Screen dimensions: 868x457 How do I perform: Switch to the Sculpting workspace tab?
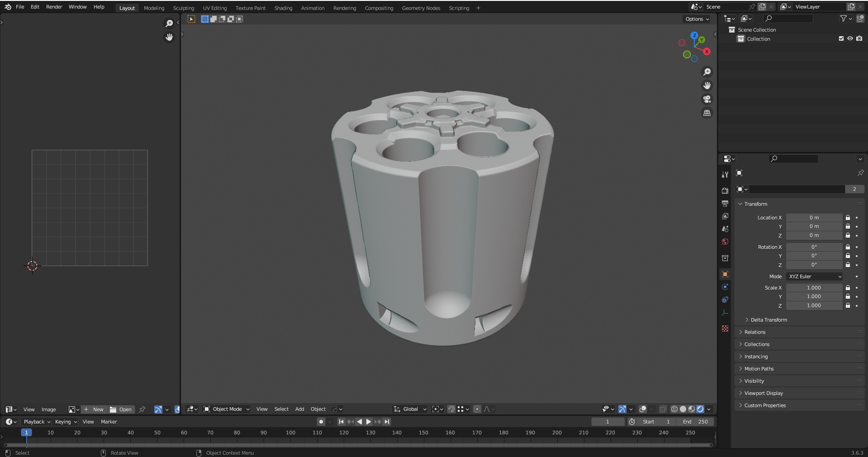(183, 8)
